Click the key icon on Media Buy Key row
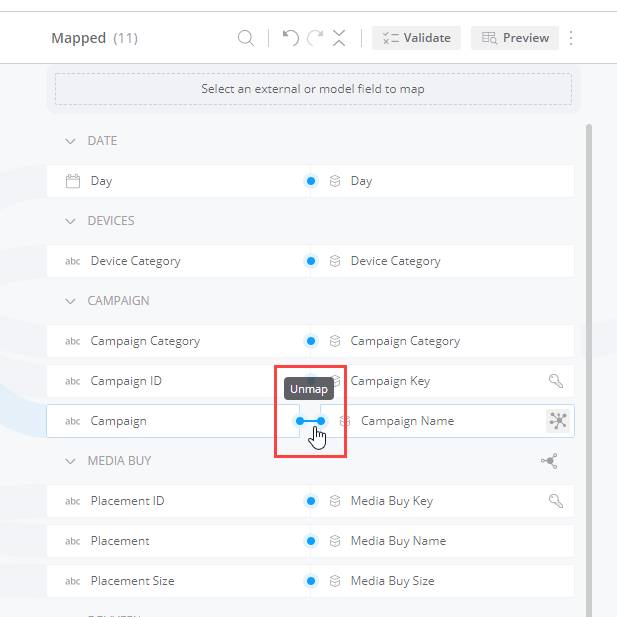This screenshot has width=617, height=617. point(556,501)
